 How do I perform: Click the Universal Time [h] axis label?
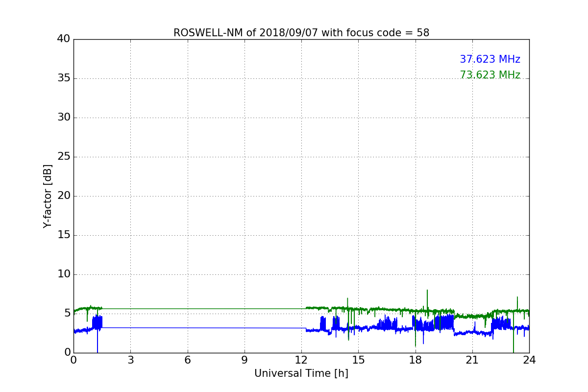click(301, 373)
